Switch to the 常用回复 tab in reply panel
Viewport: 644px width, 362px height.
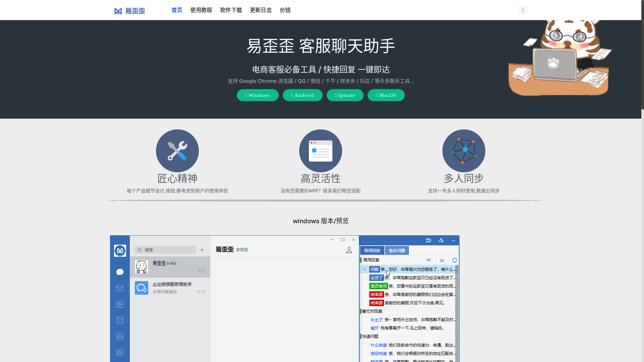pyautogui.click(x=372, y=250)
